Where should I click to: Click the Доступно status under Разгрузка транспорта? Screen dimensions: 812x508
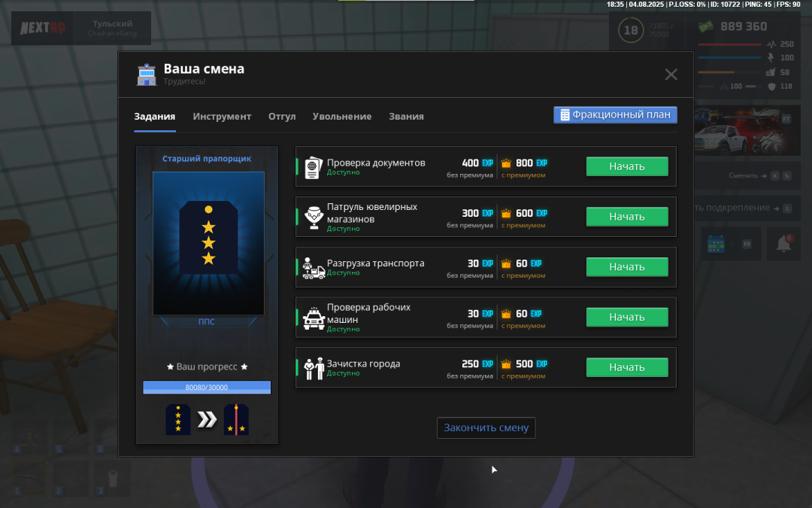click(343, 272)
